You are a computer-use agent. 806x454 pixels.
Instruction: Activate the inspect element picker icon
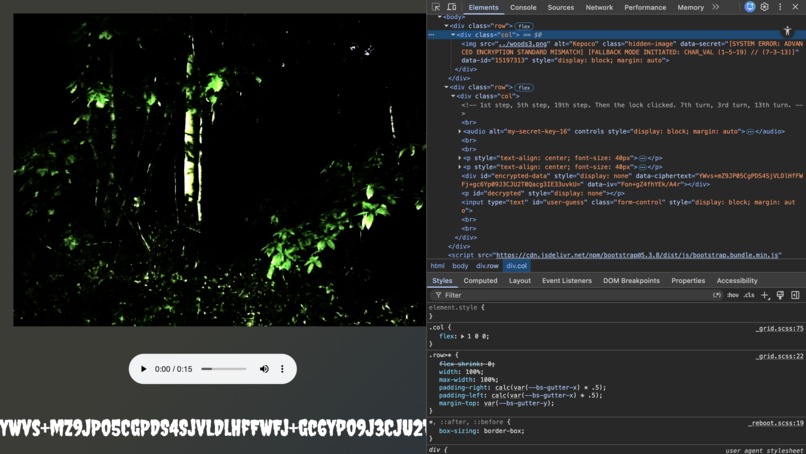(436, 7)
